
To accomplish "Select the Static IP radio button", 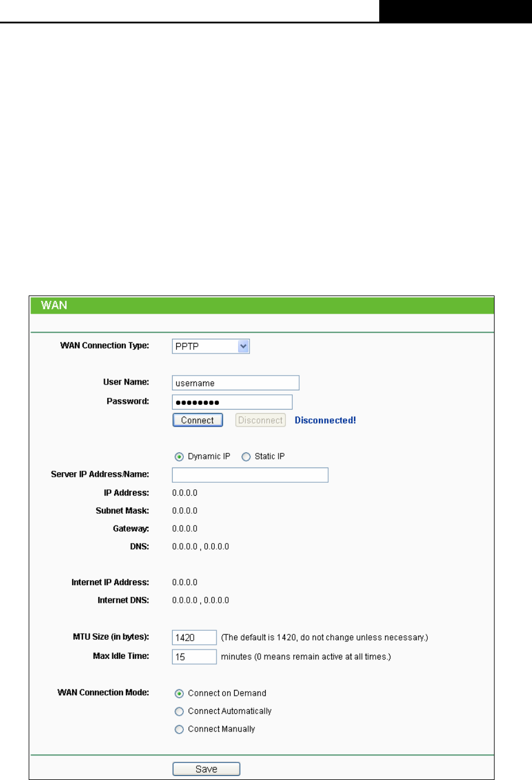I will 246,456.
